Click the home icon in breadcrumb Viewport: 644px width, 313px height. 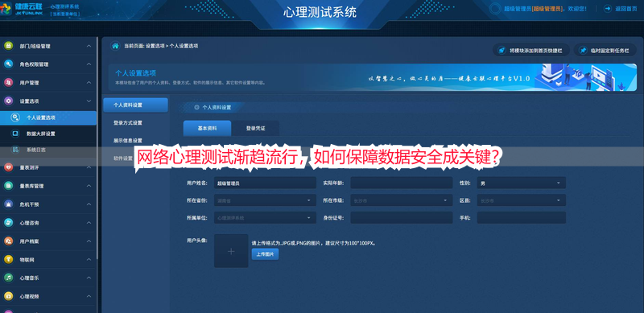115,46
